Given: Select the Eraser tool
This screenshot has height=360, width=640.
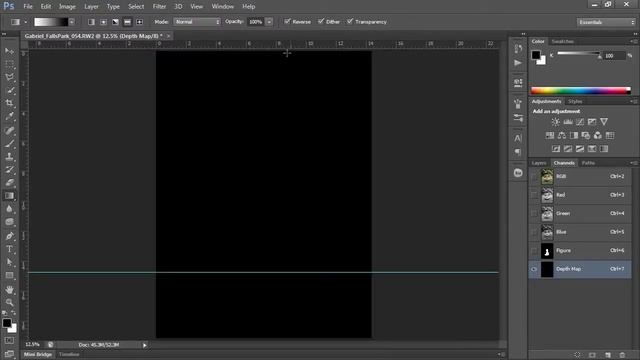Looking at the screenshot, I should pyautogui.click(x=9, y=182).
